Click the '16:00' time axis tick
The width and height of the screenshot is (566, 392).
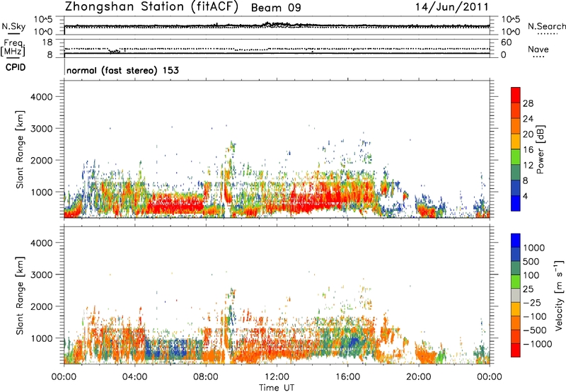[x=347, y=377]
